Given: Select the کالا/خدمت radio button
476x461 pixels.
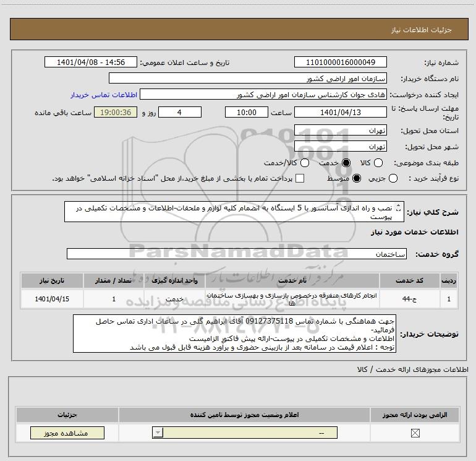Looking at the screenshot, I should pyautogui.click(x=305, y=163).
